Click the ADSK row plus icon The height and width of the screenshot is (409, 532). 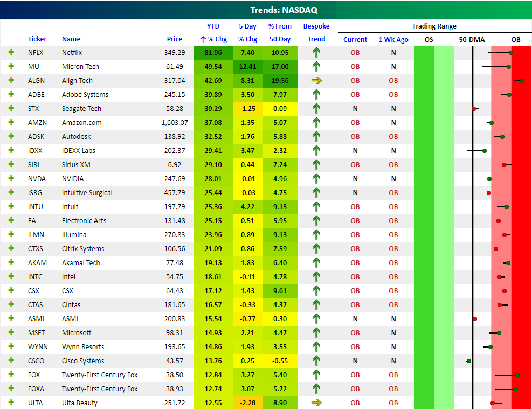click(11, 136)
